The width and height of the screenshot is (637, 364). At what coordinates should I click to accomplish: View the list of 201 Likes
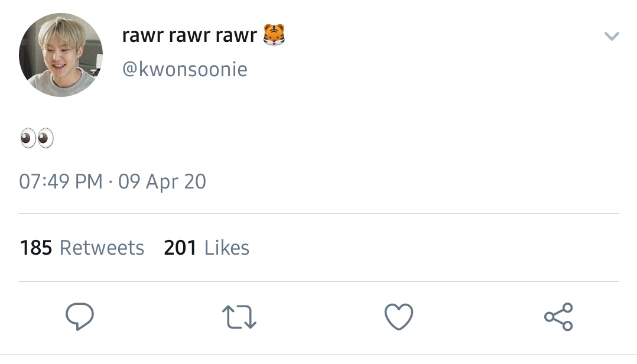click(x=206, y=248)
